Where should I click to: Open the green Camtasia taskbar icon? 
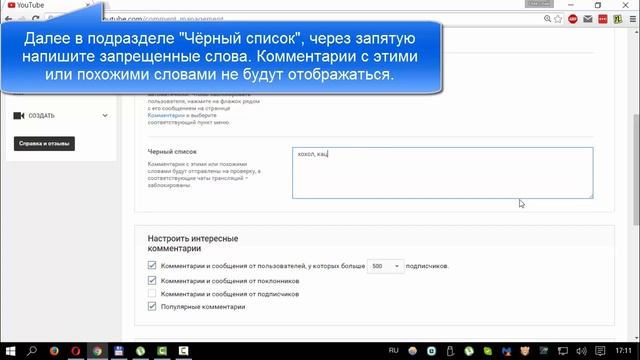162,351
